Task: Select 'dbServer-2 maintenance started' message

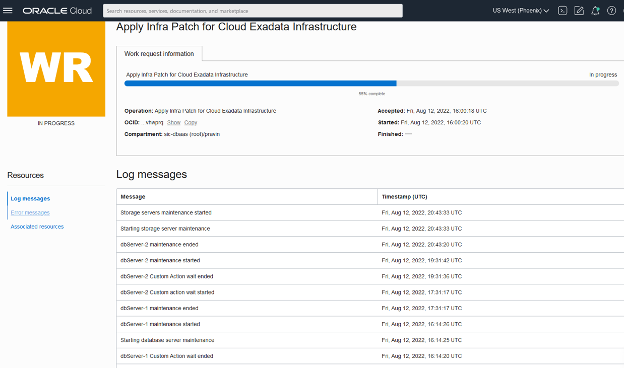Action: pyautogui.click(x=160, y=261)
